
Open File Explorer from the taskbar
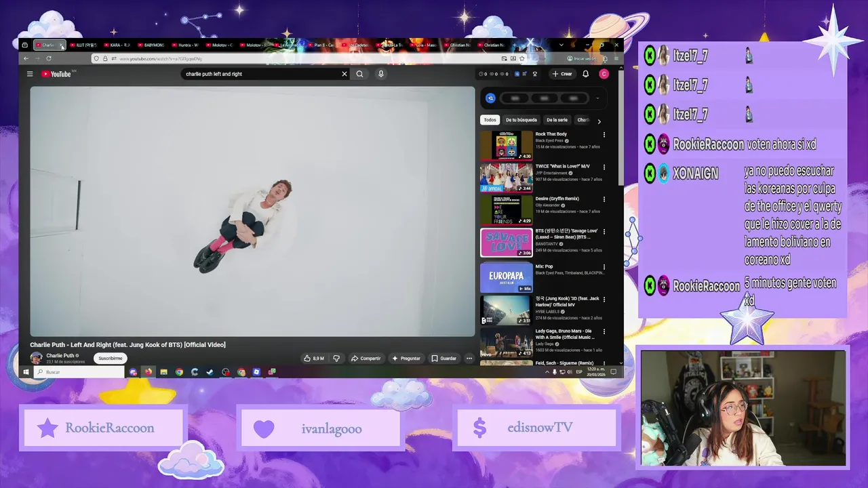click(163, 372)
